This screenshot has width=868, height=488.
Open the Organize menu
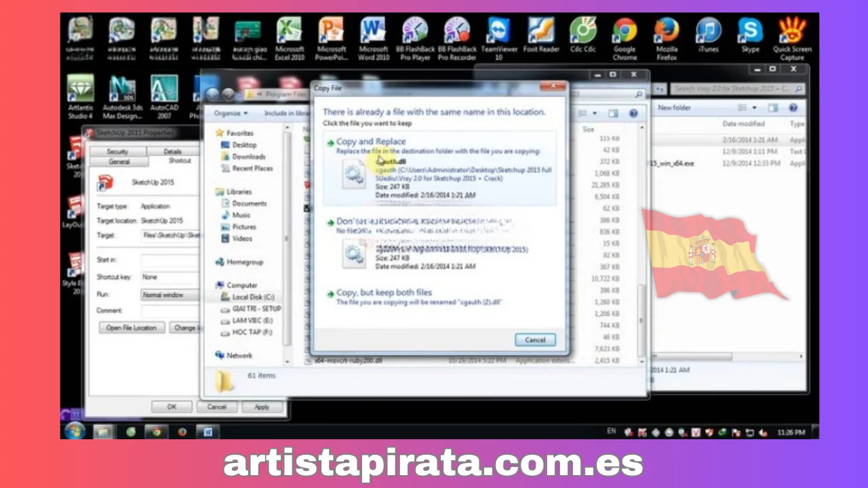(x=231, y=113)
